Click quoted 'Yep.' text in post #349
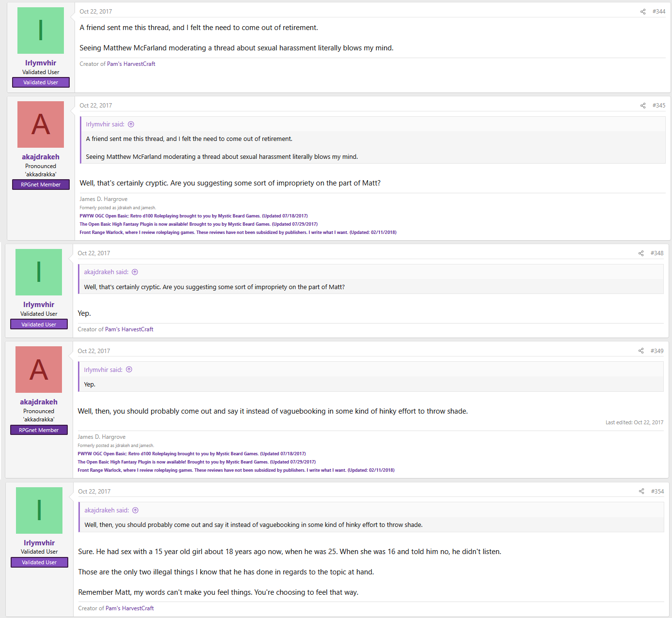The width and height of the screenshot is (672, 618). point(90,385)
